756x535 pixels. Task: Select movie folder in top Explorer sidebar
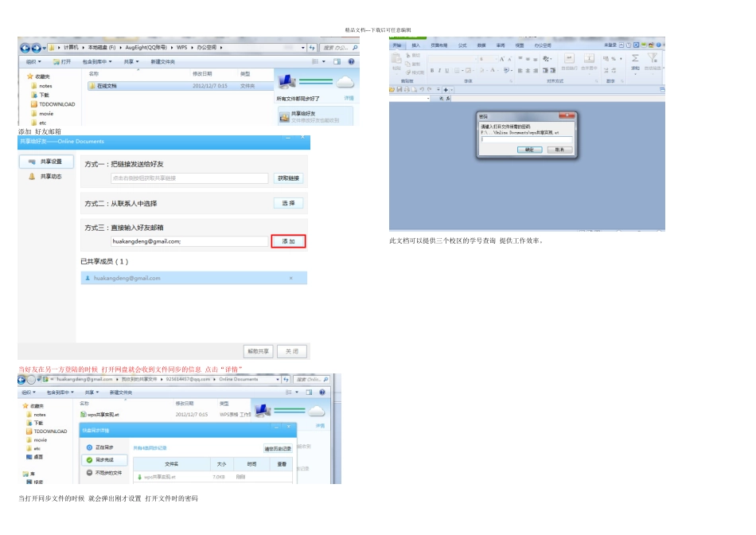point(42,114)
